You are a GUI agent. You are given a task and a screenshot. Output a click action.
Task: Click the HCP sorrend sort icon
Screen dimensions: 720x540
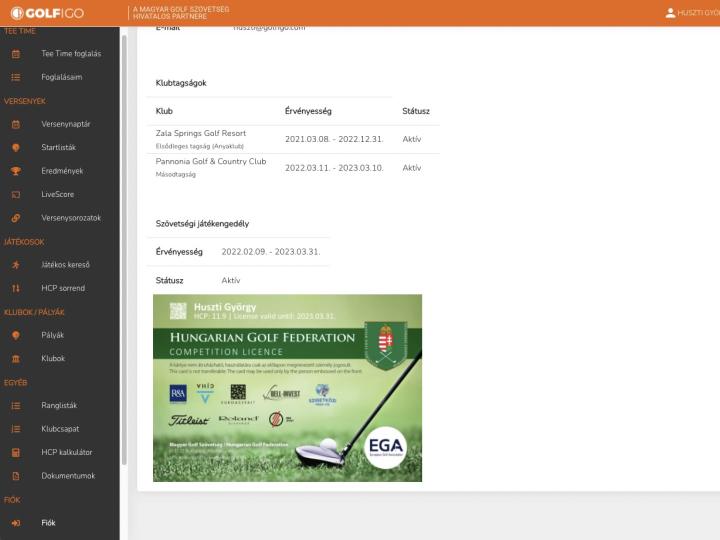click(16, 288)
